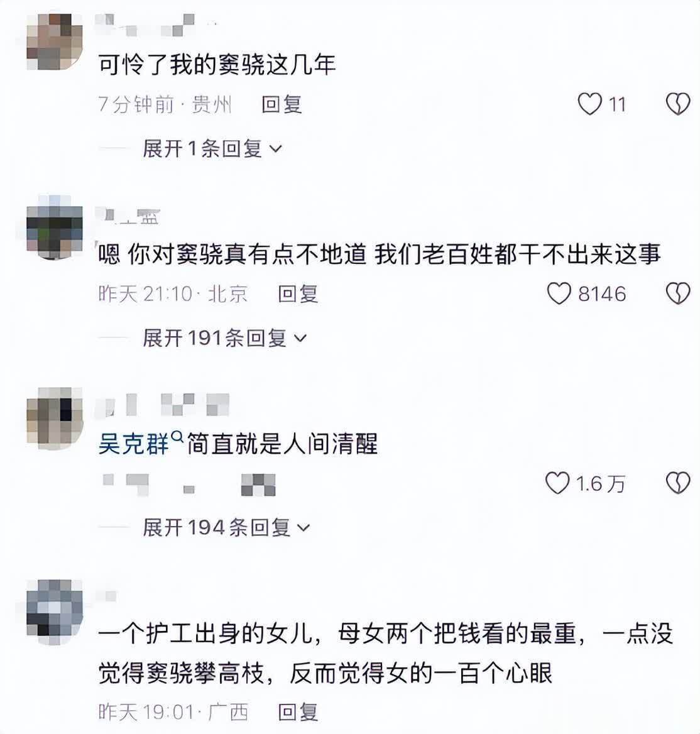The height and width of the screenshot is (734, 700).
Task: Dislike the 人间清醒 comment
Action: 677,483
